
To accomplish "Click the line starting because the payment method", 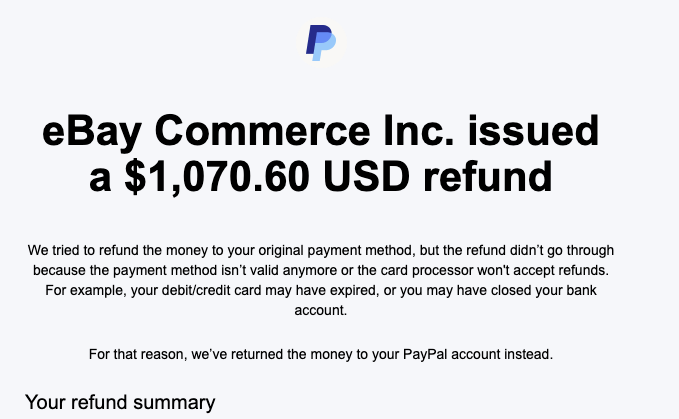I will [320, 270].
